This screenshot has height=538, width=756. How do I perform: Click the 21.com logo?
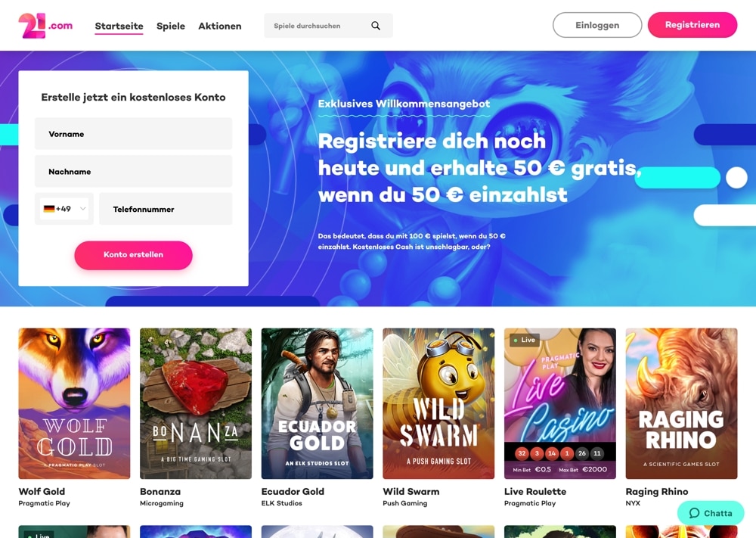[45, 26]
